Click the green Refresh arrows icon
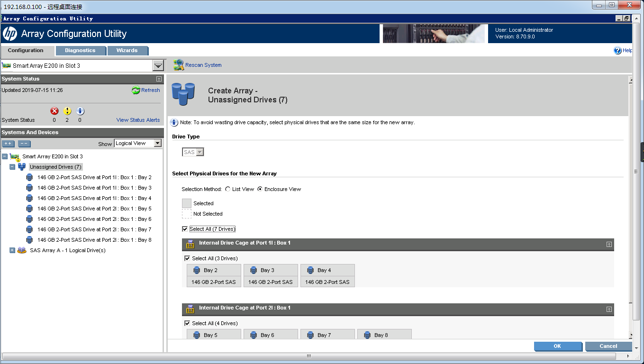The height and width of the screenshot is (364, 644). pos(136,90)
